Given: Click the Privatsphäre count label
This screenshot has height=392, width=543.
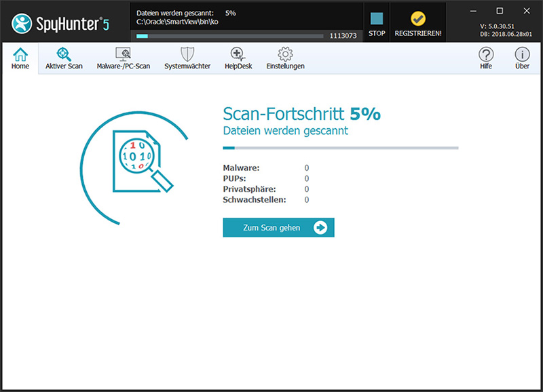Looking at the screenshot, I should click(x=249, y=189).
